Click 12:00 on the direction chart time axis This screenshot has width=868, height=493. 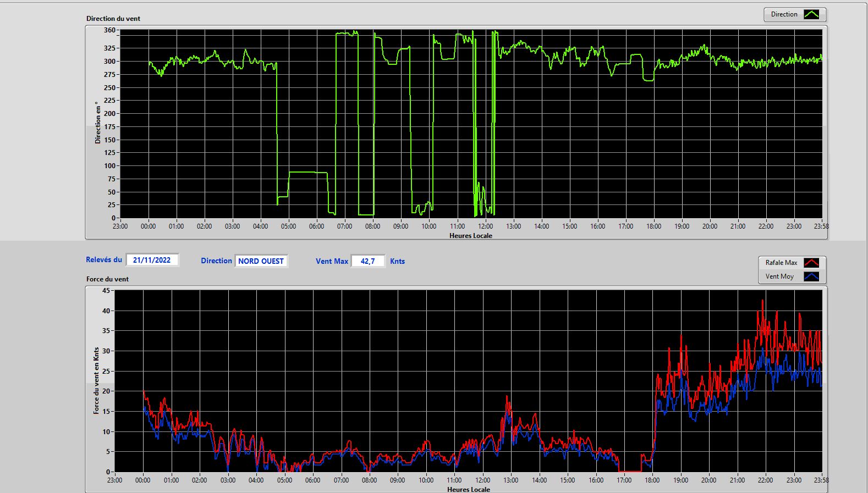pos(485,226)
